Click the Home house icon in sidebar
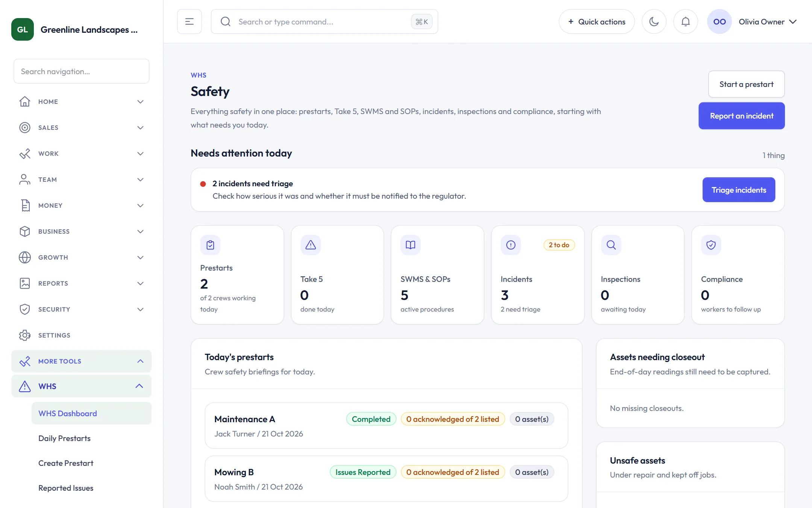Screen dimensions: 812x508 point(25,102)
